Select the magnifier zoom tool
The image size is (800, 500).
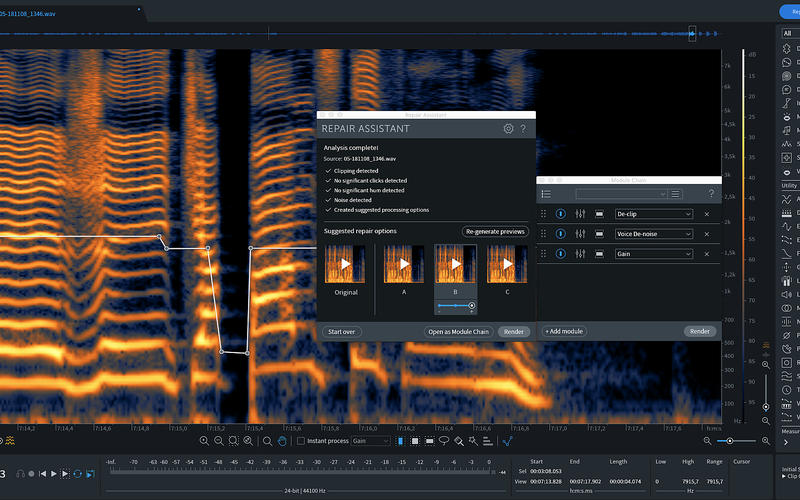[x=267, y=441]
